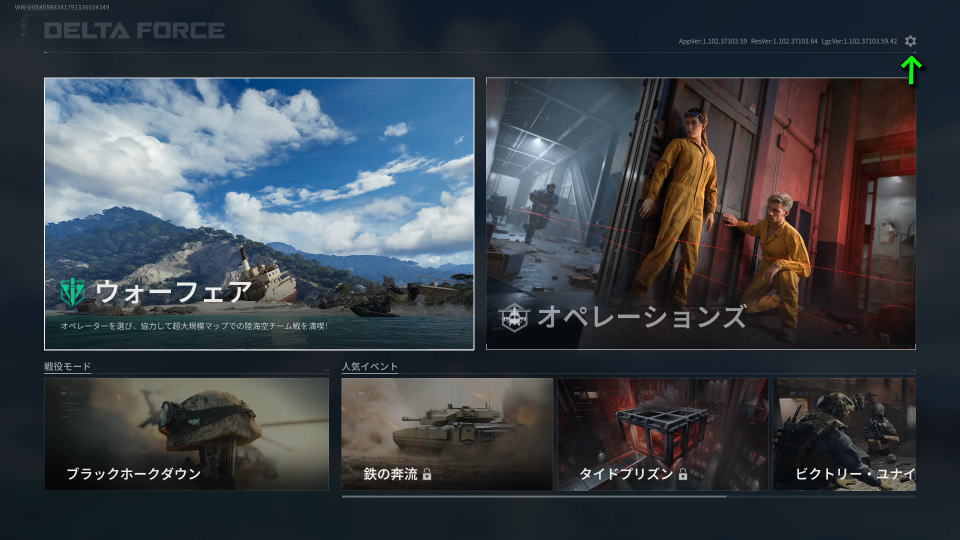Click the LgcVer version text
960x540 pixels.
coord(860,41)
